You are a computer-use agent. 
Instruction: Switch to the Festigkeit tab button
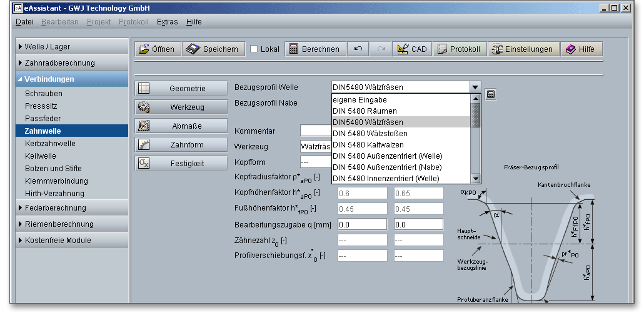pyautogui.click(x=181, y=164)
